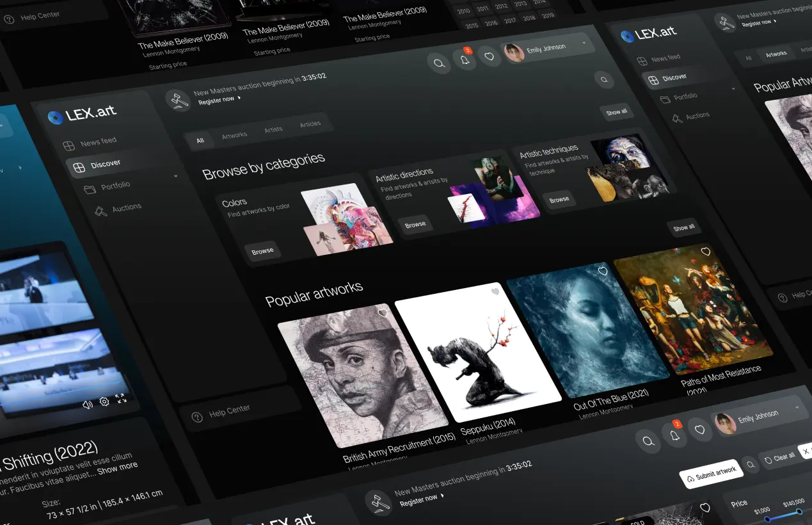The image size is (812, 525).
Task: Click gavel auction icon in center screen banner
Action: click(179, 101)
